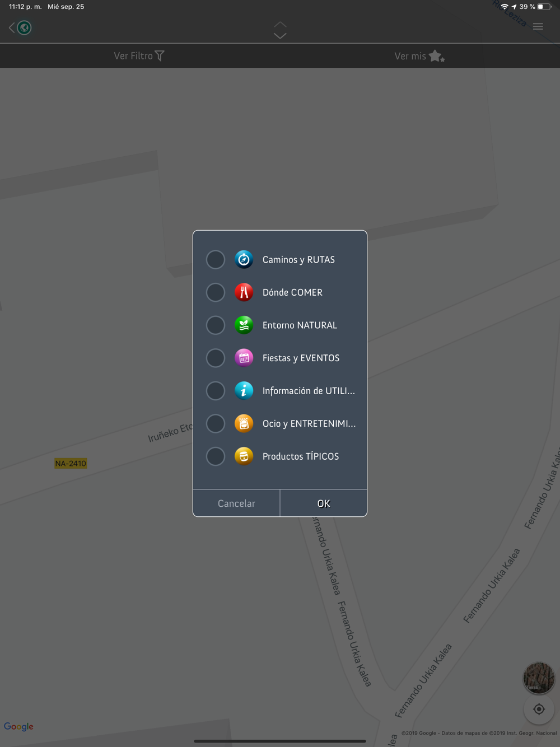This screenshot has width=560, height=747.
Task: Click the funnel filter icon
Action: click(x=160, y=56)
